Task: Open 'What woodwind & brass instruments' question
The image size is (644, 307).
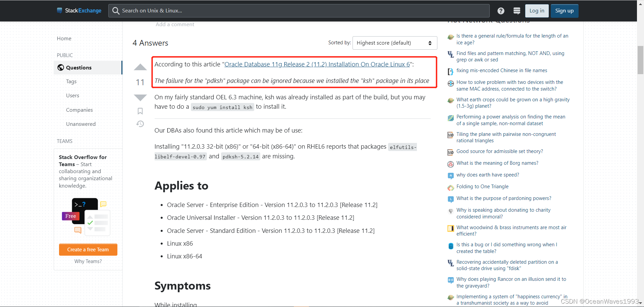Action: 511,231
